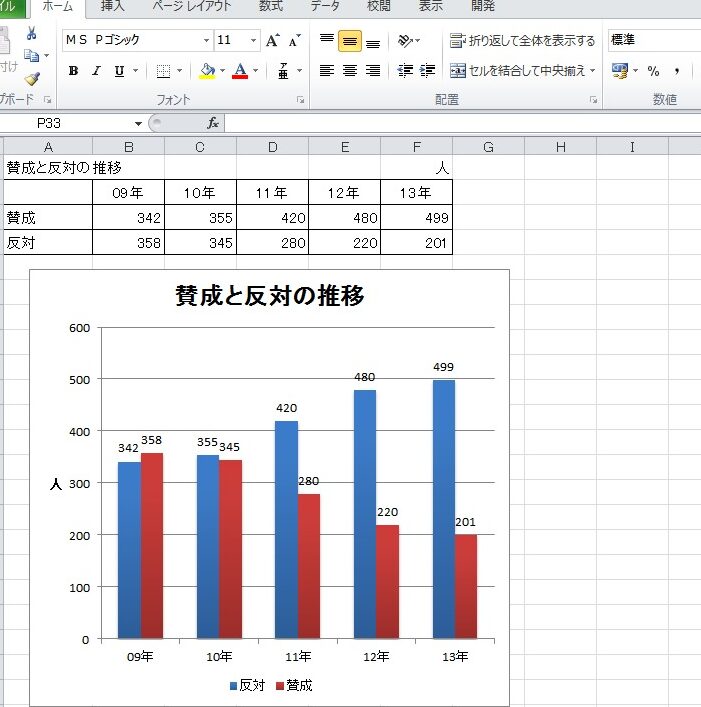Apply the yellow fill color
701x707 pixels.
(207, 71)
